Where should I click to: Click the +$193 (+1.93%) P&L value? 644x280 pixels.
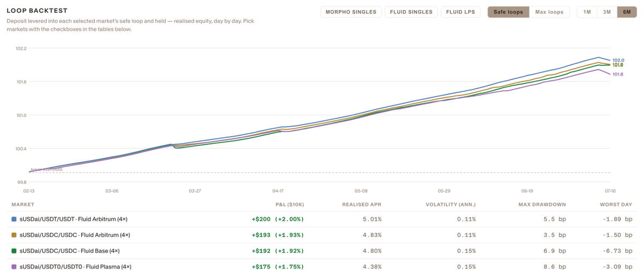pyautogui.click(x=277, y=235)
